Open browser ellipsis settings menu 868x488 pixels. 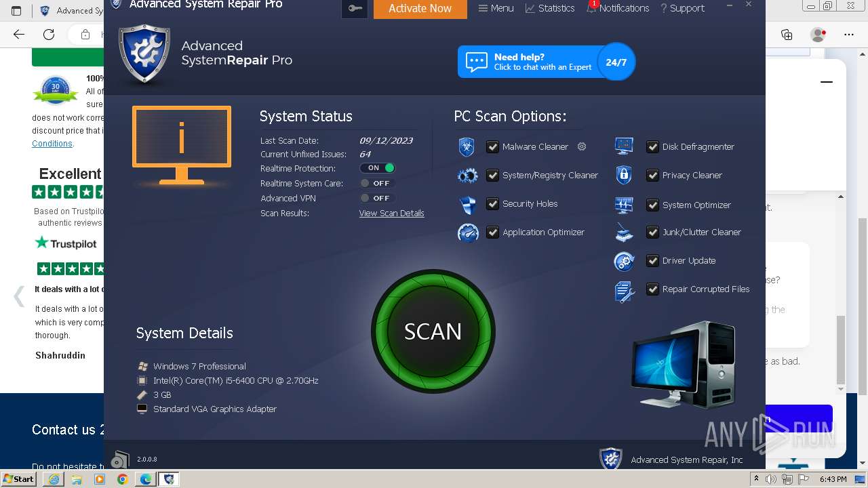point(849,34)
